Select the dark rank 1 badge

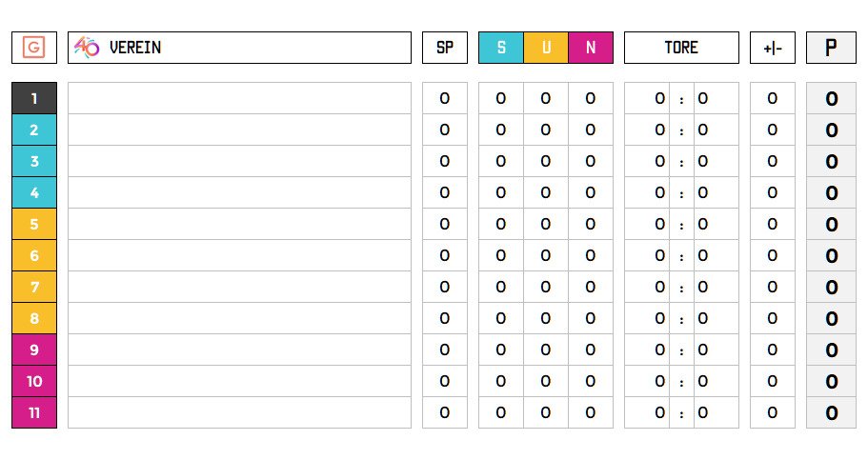(x=34, y=98)
